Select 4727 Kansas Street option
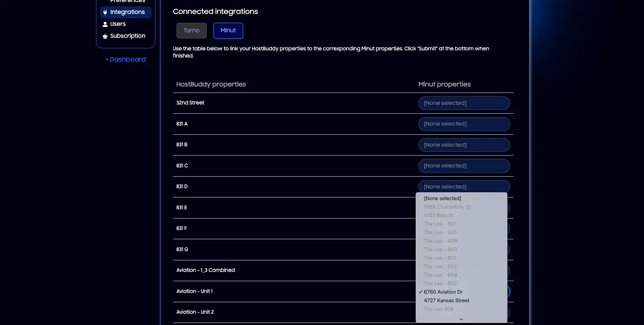 461,300
